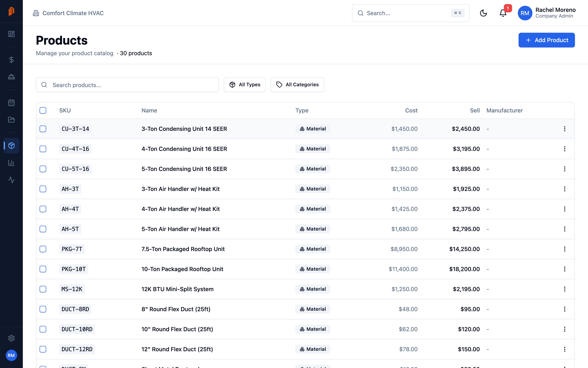The height and width of the screenshot is (368, 588).
Task: Click the $48.00 cost value
Action: click(408, 309)
